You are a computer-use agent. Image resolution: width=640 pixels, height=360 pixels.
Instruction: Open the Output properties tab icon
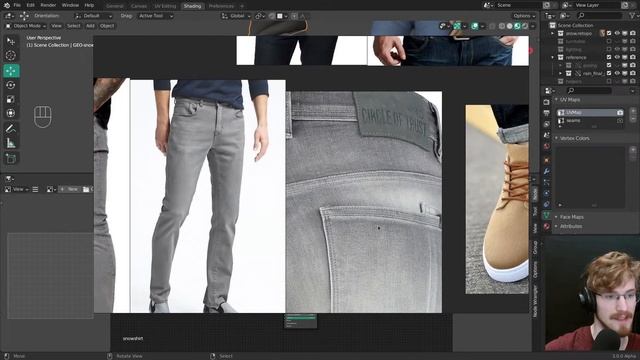(547, 113)
